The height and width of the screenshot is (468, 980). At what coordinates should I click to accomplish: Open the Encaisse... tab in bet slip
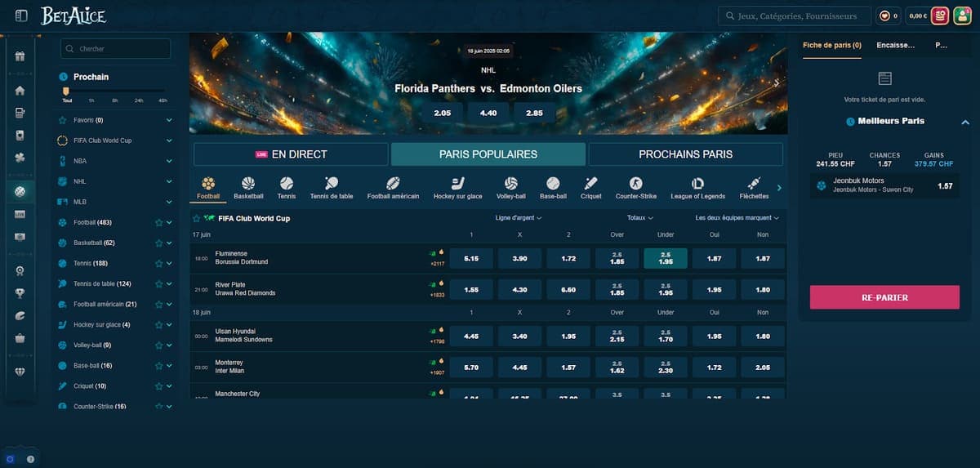click(x=895, y=45)
